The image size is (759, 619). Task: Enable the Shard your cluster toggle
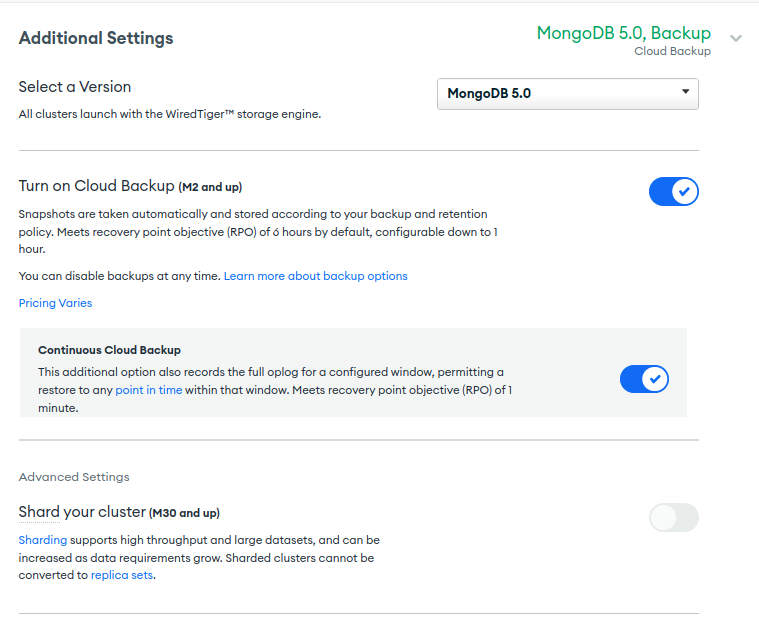pyautogui.click(x=673, y=517)
